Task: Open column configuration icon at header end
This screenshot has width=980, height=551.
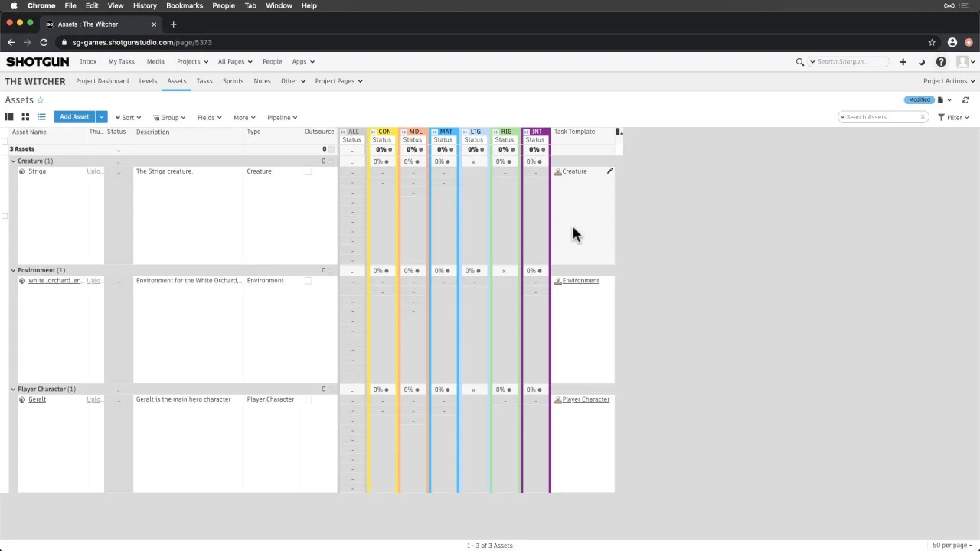Action: (x=619, y=132)
